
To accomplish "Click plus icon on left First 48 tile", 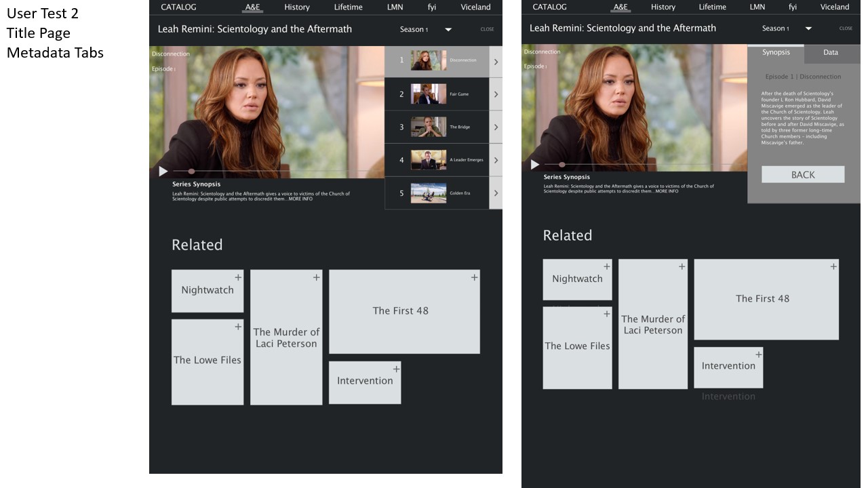I will coord(474,277).
